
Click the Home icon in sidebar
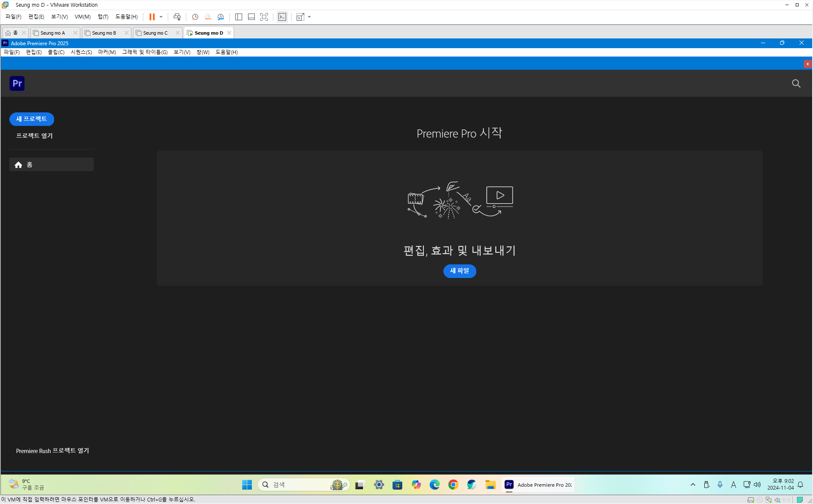pyautogui.click(x=18, y=165)
